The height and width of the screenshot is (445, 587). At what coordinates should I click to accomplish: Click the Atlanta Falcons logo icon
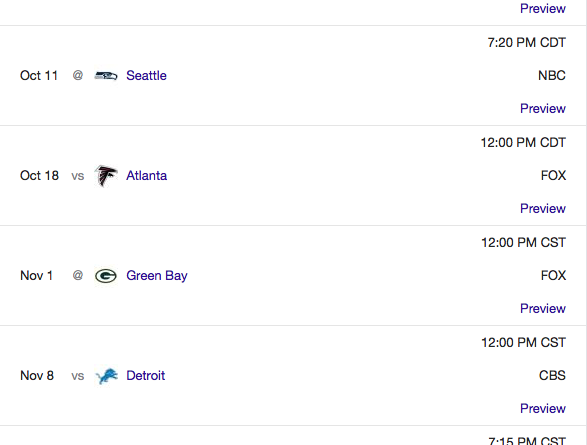point(106,176)
